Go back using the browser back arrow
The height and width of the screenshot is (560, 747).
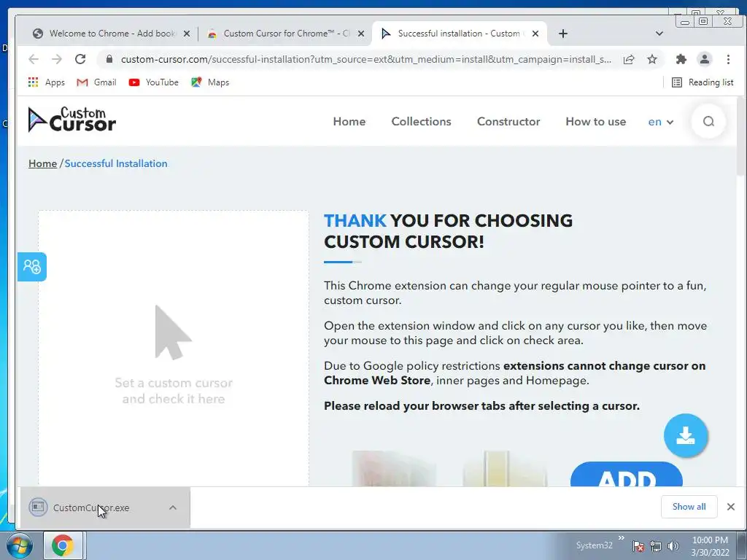(34, 59)
